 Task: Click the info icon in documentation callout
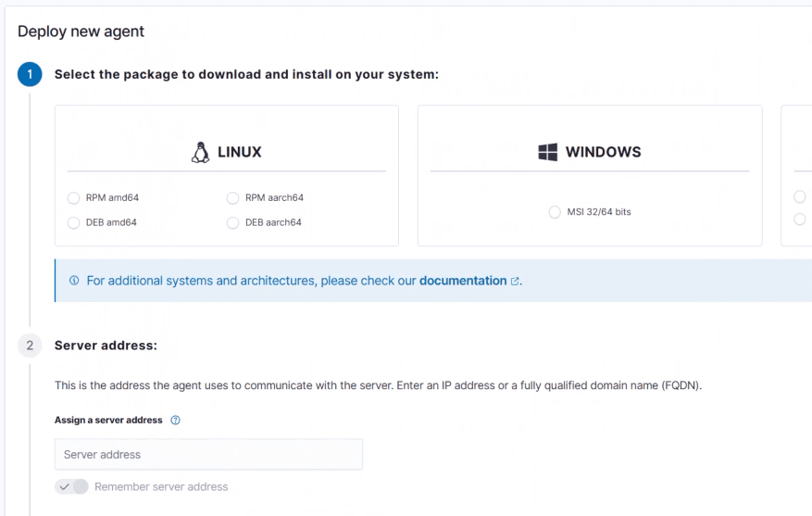click(x=74, y=281)
